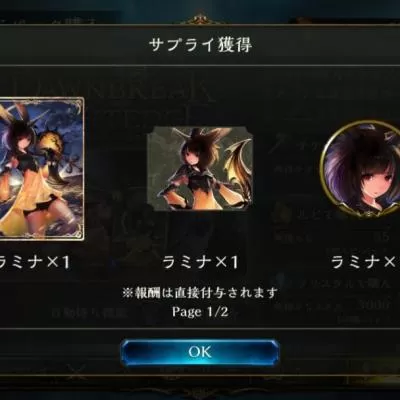Click the dimmed クリスタルで購入 background option
Screen dimensions: 400x400
tap(343, 284)
